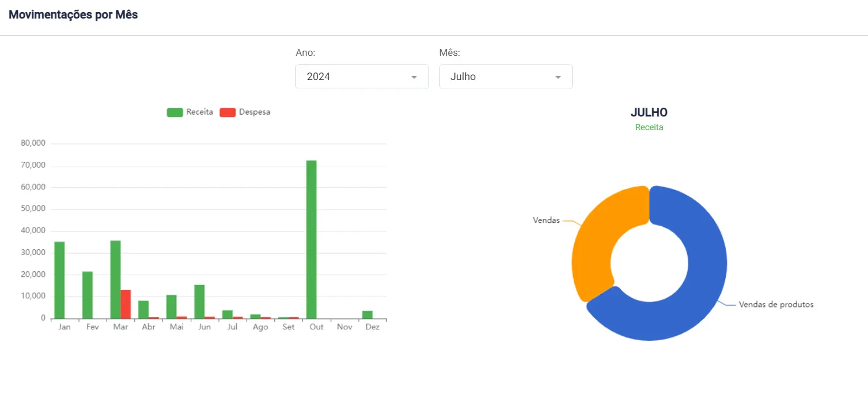This screenshot has width=868, height=399.
Task: Click the 40,000 y-axis value
Action: point(33,231)
